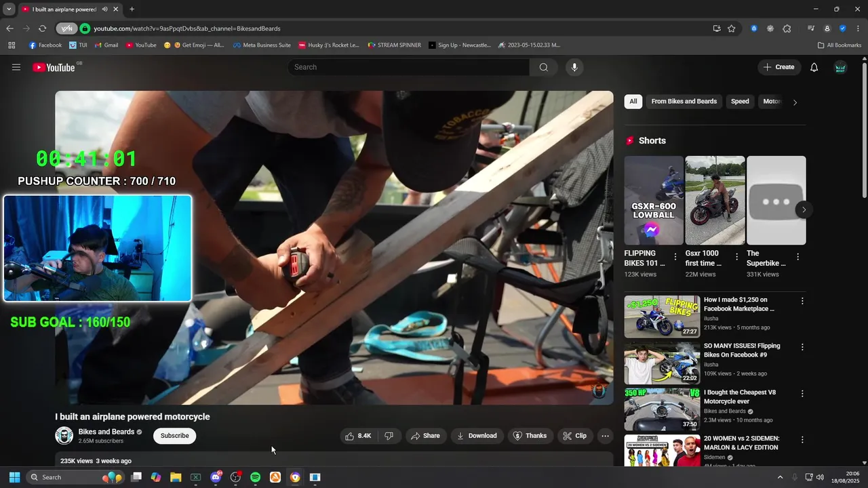868x488 pixels.
Task: Open options for The Superbike short
Action: pyautogui.click(x=798, y=257)
